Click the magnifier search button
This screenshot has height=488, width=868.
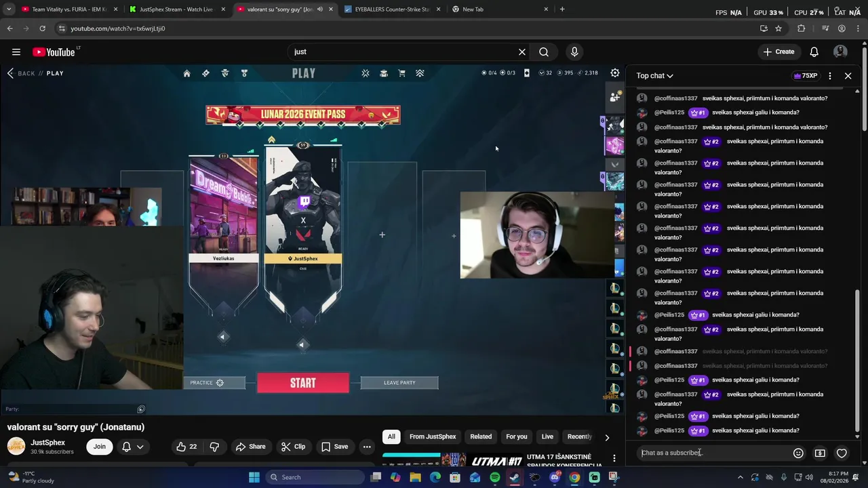(544, 52)
